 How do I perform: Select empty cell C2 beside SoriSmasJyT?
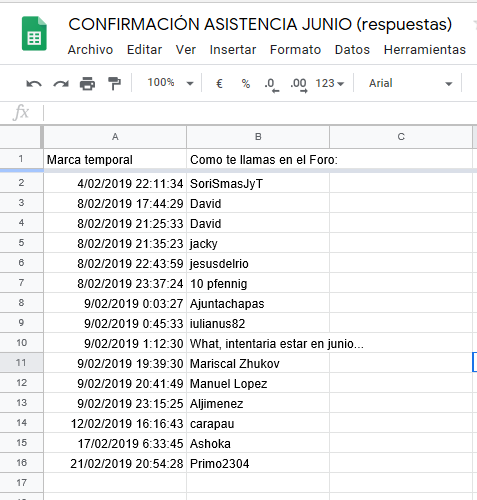pos(401,183)
